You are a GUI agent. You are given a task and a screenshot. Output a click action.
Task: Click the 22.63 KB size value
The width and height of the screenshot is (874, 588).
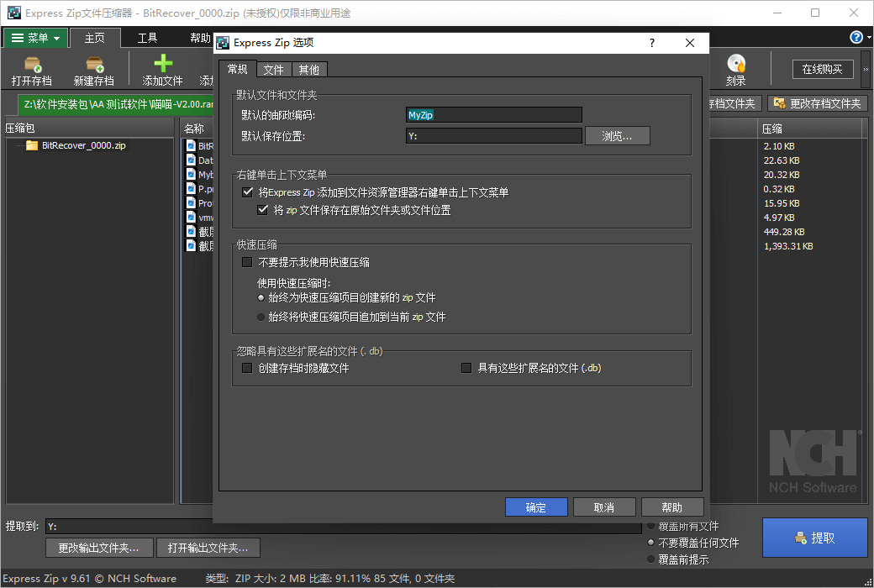tap(782, 160)
